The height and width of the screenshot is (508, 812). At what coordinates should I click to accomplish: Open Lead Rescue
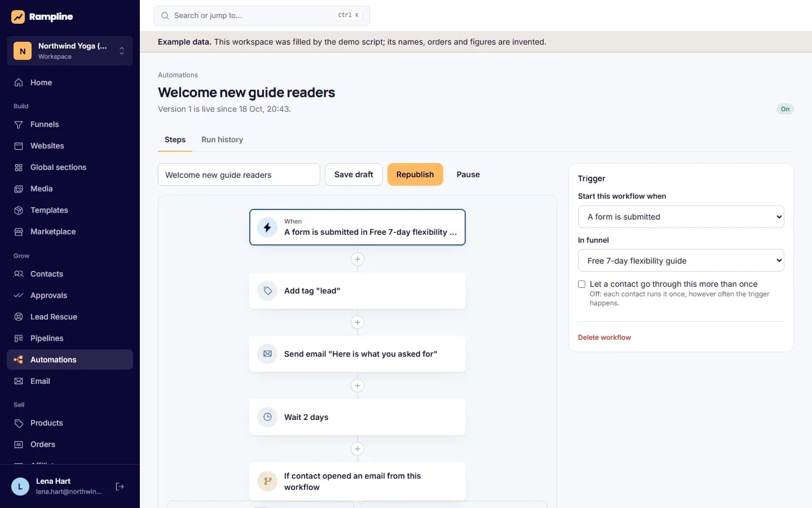pyautogui.click(x=70, y=317)
